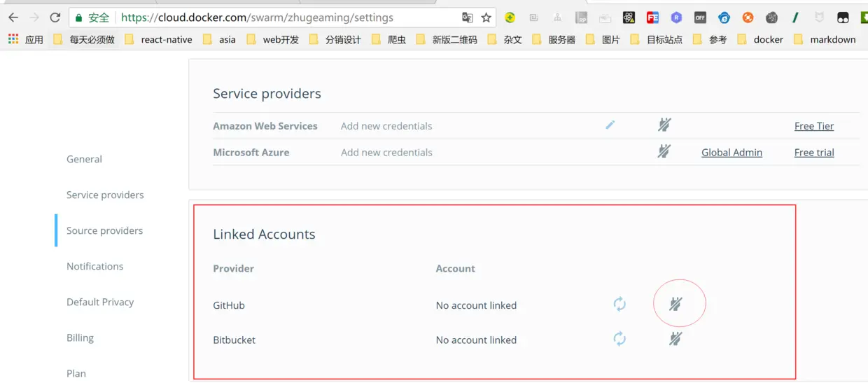Open the React DevTools extension icon
This screenshot has height=390, width=868.
(629, 18)
